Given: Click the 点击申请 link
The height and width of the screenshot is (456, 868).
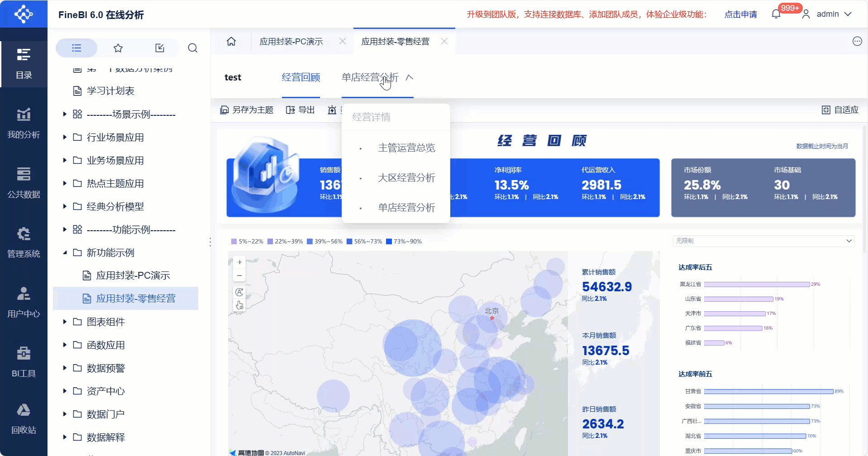Looking at the screenshot, I should [x=741, y=14].
